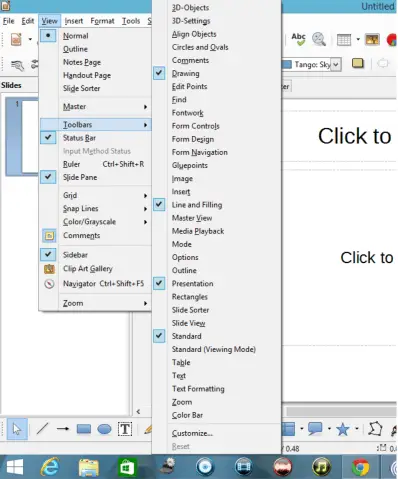The width and height of the screenshot is (398, 479).
Task: Click the New presentation document icon
Action: pyautogui.click(x=16, y=39)
